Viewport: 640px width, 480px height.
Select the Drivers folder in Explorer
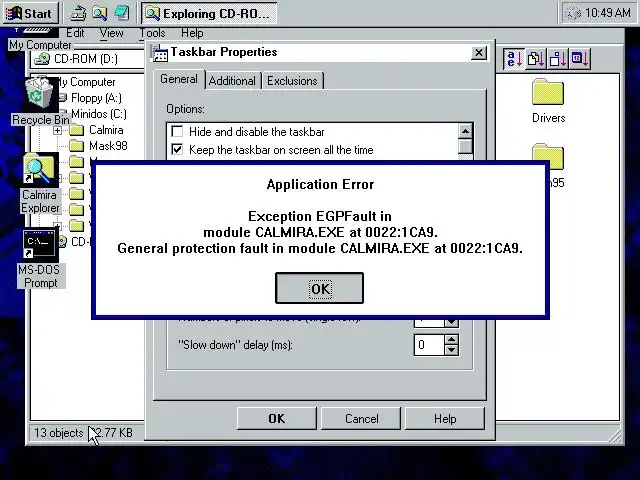(548, 101)
